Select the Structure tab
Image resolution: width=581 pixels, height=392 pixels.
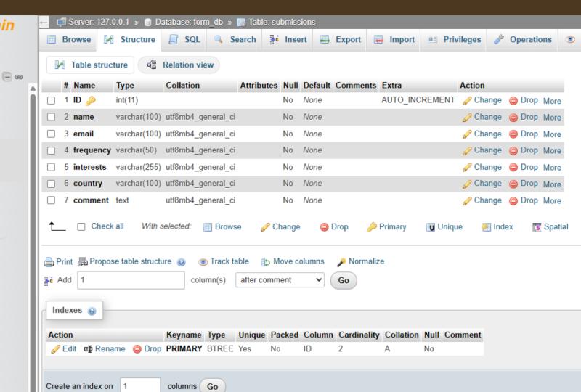point(129,40)
